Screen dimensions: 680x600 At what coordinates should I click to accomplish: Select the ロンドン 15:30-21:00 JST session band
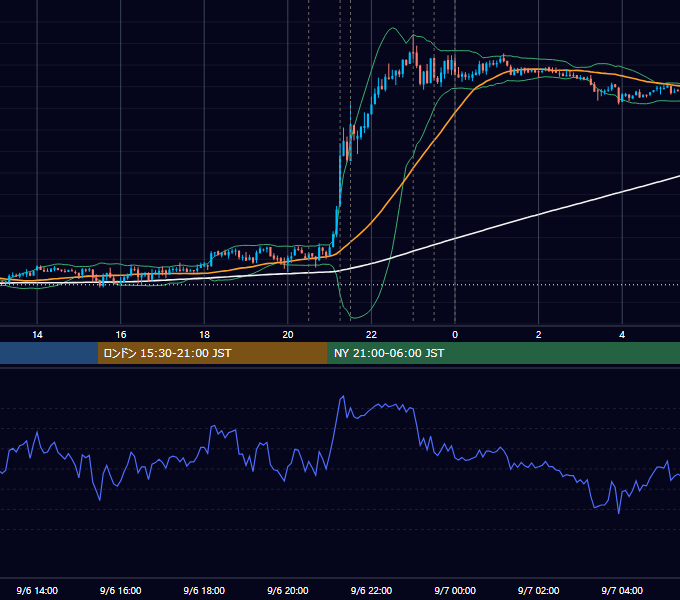(x=212, y=353)
